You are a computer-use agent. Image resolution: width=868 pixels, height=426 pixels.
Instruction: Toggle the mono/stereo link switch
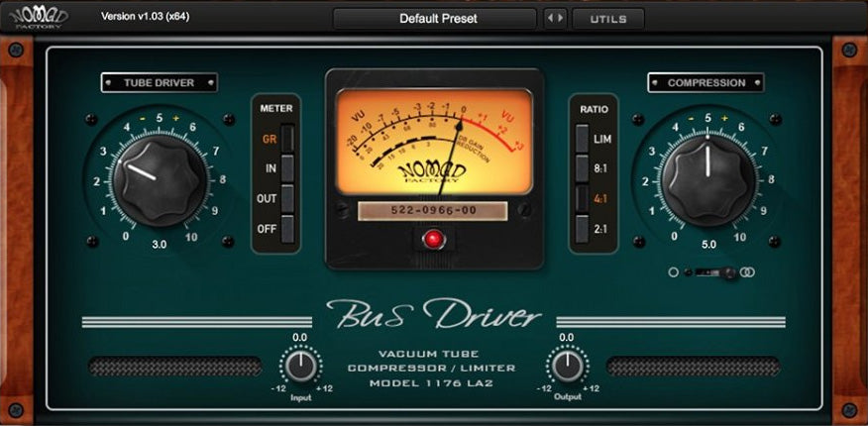coord(711,272)
